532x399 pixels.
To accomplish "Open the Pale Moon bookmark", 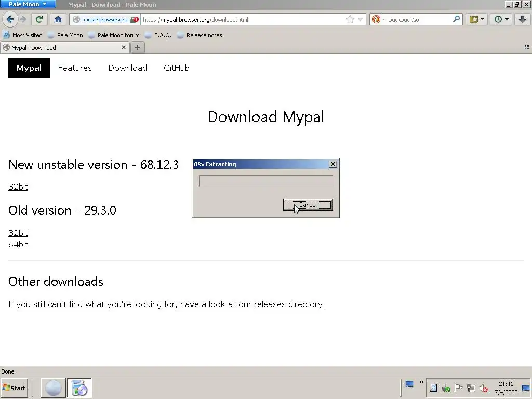I will 65,35.
